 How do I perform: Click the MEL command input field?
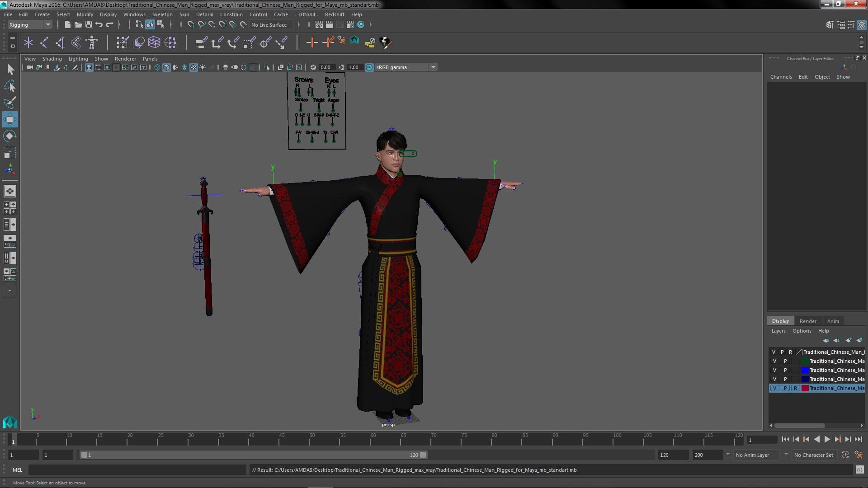click(x=137, y=470)
